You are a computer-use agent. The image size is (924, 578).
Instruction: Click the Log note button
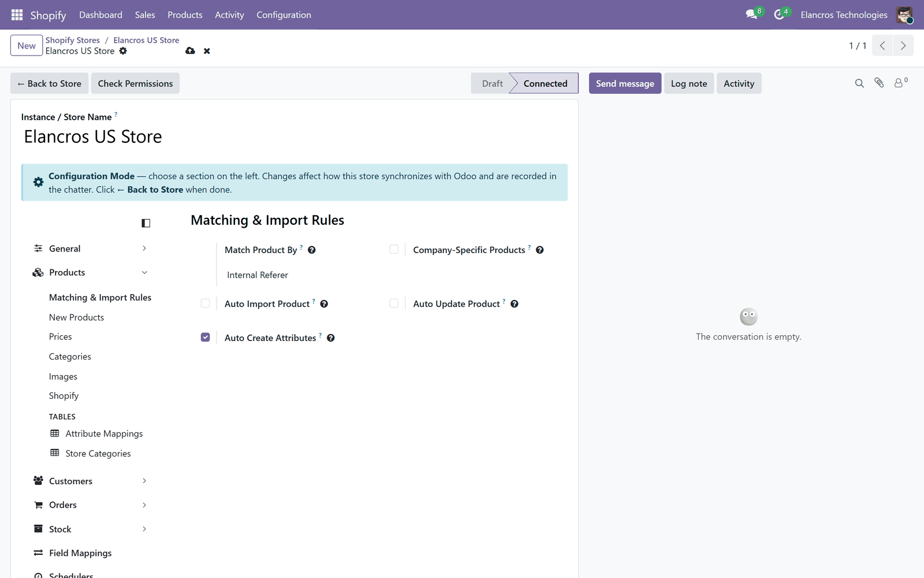[689, 83]
